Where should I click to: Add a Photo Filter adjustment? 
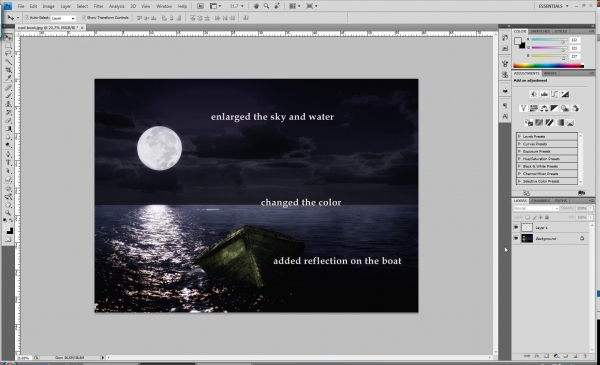(565, 108)
